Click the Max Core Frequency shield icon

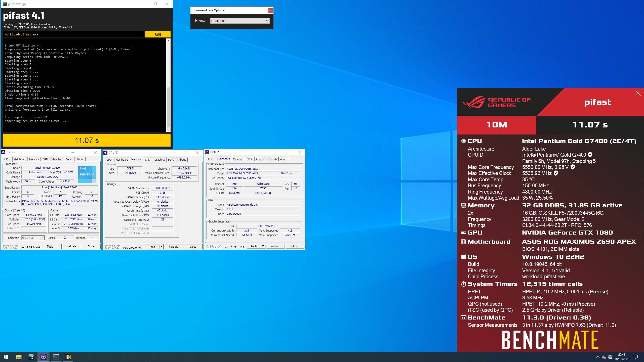(x=573, y=167)
